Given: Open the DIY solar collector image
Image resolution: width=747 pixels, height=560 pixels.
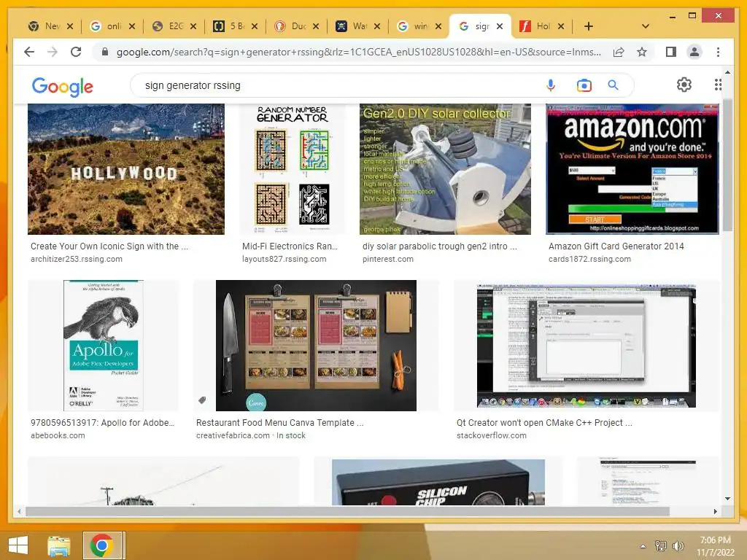Looking at the screenshot, I should click(445, 169).
